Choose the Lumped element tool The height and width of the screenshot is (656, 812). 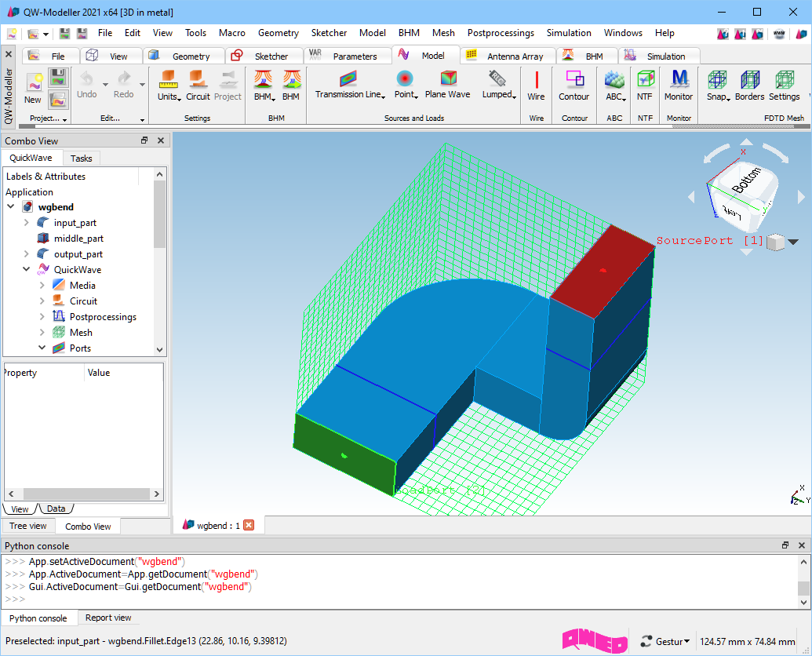point(499,85)
